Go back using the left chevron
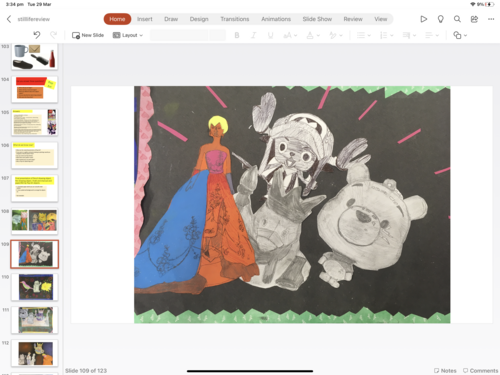 click(9, 19)
